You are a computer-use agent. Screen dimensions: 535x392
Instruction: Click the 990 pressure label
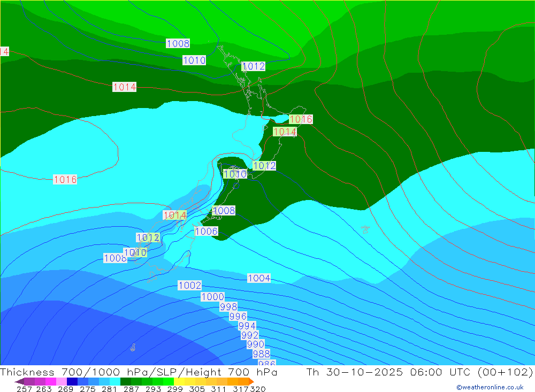point(256,344)
